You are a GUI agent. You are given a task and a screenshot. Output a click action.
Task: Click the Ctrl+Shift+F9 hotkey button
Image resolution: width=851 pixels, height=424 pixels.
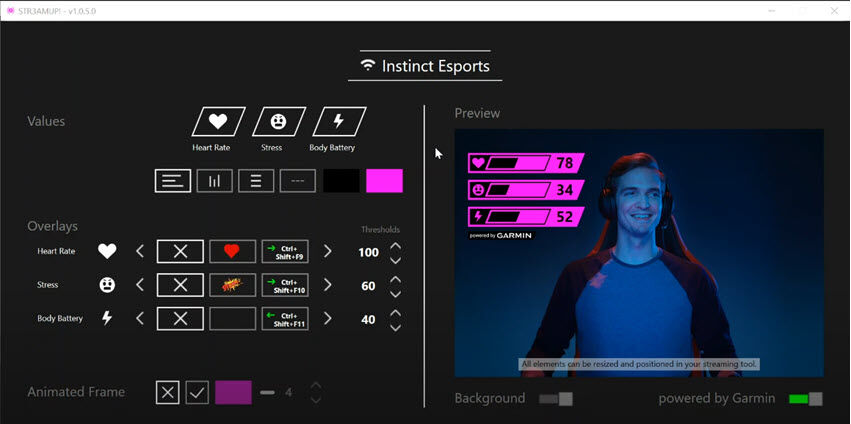[285, 251]
